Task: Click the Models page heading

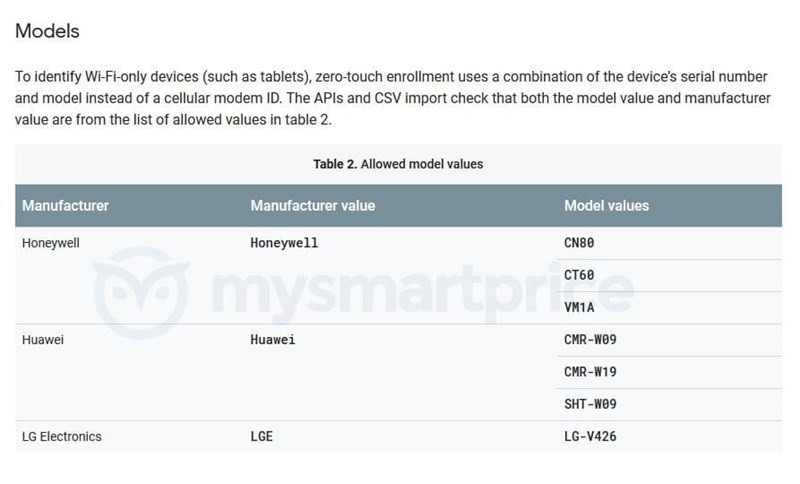Action: pos(47,31)
